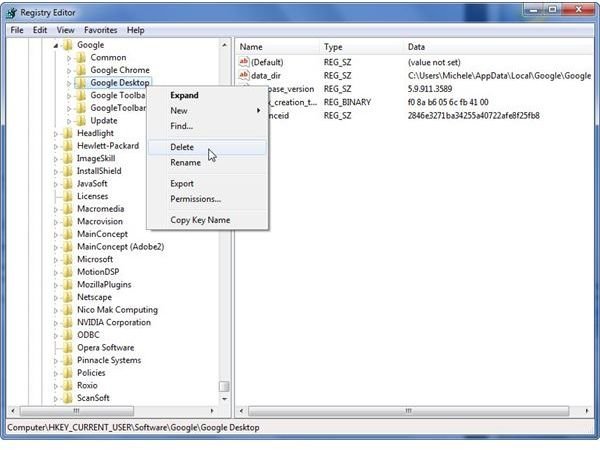Expand the Hewlett-Packard key arrow
The height and width of the screenshot is (450, 600).
(x=56, y=147)
